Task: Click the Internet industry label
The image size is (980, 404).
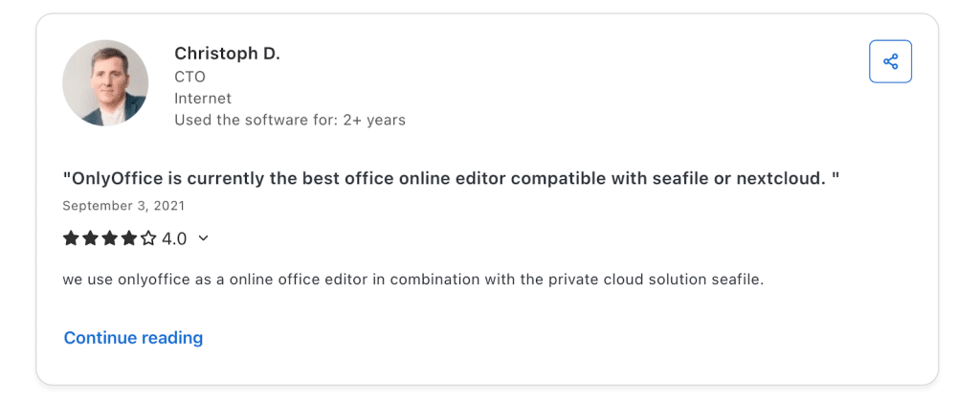Action: 203,99
